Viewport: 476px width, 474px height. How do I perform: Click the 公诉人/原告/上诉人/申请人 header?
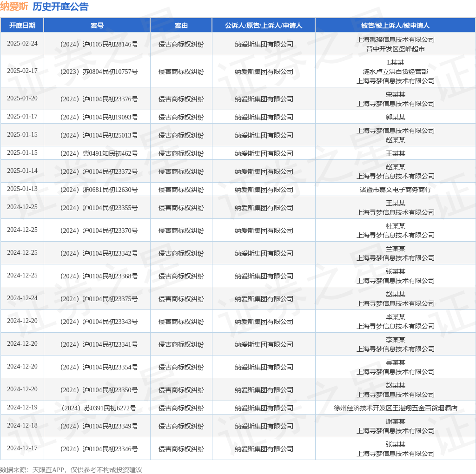pos(264,26)
